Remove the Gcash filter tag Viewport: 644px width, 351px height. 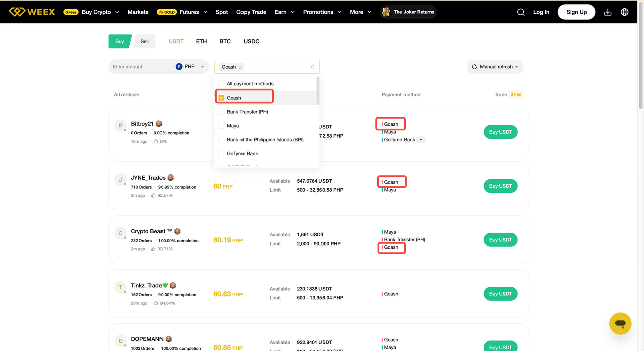[240, 67]
